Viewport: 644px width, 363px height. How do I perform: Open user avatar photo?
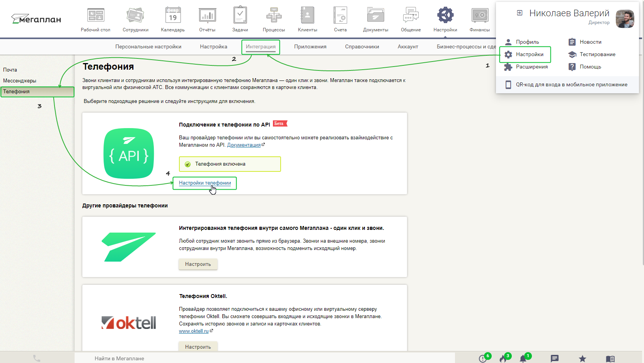pyautogui.click(x=625, y=19)
